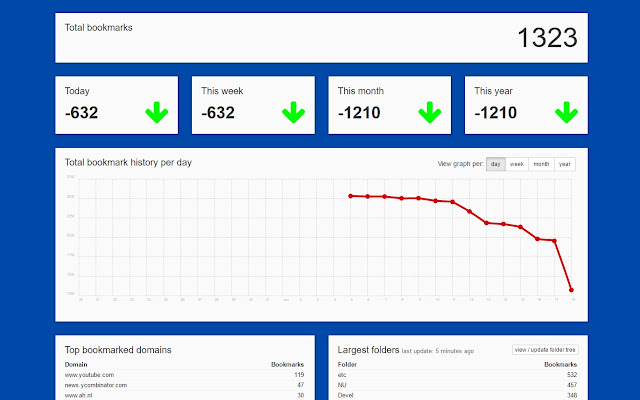The image size is (640, 400).
Task: Click the etc folder row
Action: point(458,375)
